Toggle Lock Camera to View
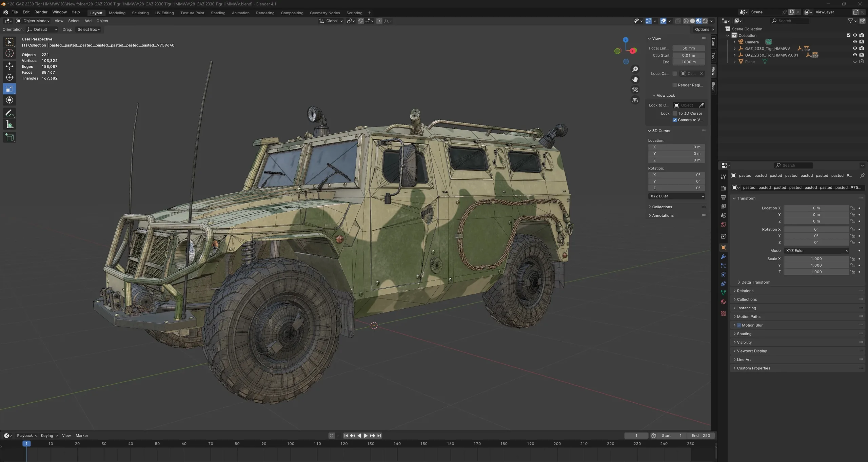This screenshot has height=462, width=868. [x=675, y=120]
